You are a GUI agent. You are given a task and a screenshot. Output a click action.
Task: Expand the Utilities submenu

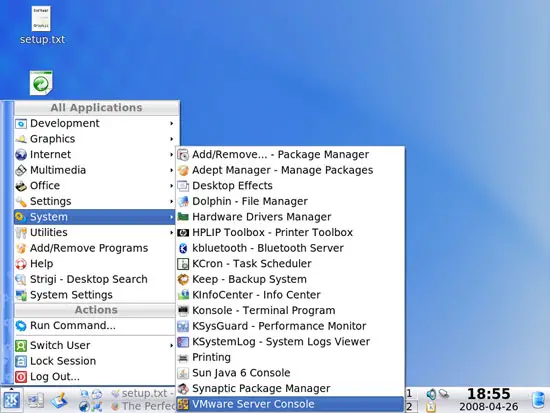pyautogui.click(x=95, y=232)
